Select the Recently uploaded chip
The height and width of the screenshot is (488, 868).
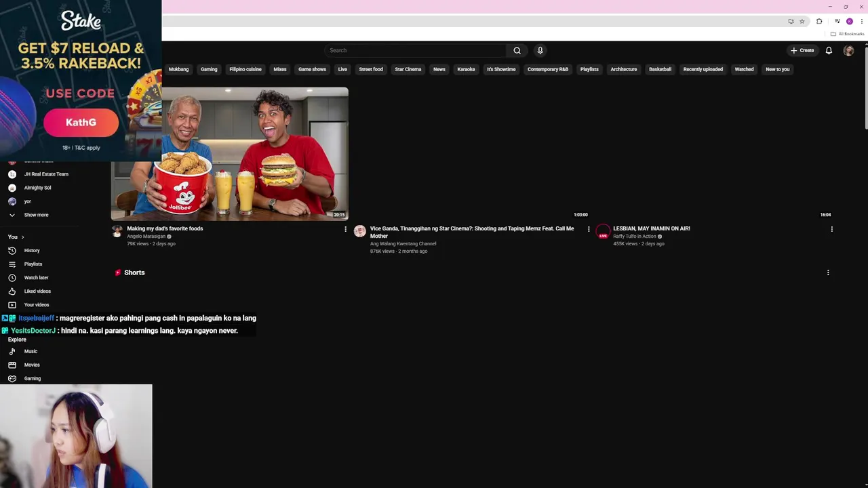coord(703,69)
